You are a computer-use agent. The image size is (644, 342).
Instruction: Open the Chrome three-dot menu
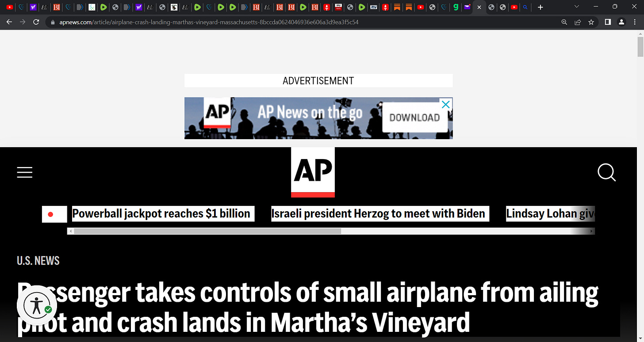pos(635,22)
